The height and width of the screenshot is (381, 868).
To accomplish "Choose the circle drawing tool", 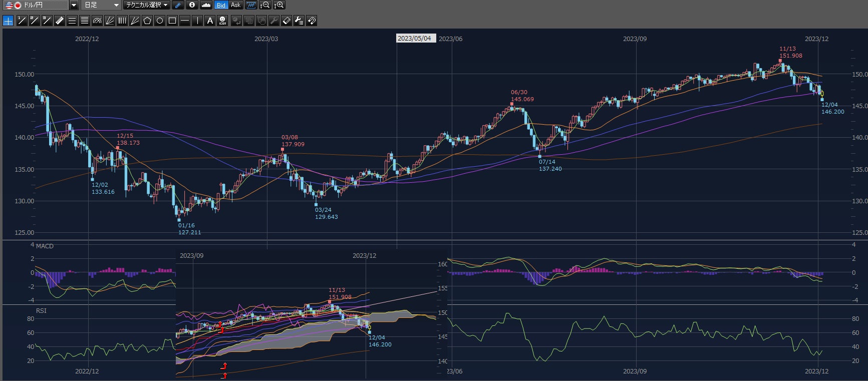I will pyautogui.click(x=160, y=21).
